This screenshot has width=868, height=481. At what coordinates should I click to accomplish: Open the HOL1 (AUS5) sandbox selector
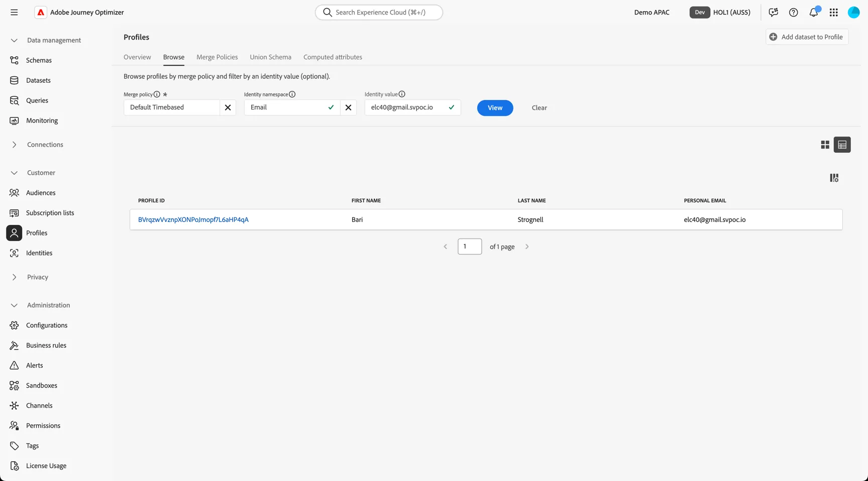[x=720, y=13]
